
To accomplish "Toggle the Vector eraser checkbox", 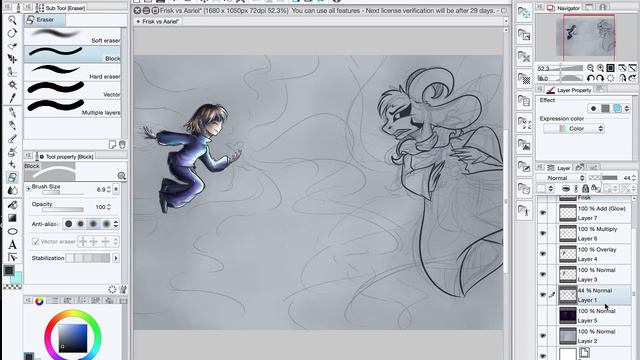I will point(36,242).
